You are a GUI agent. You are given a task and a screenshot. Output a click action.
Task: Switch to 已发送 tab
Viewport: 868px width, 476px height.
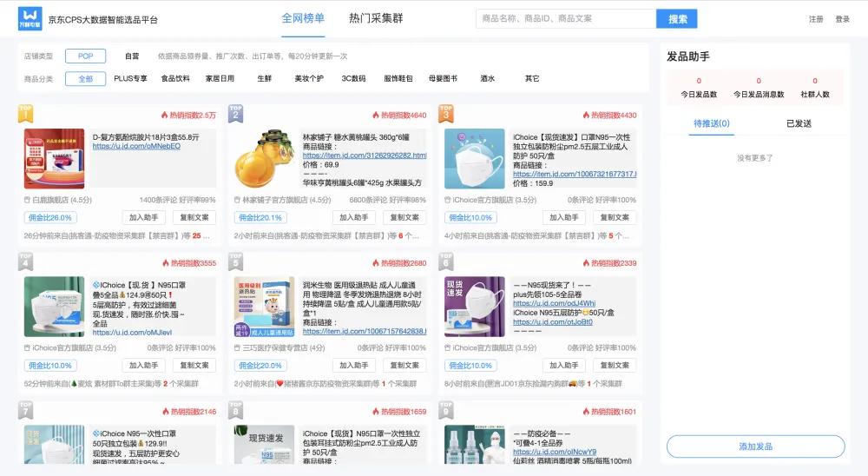[799, 123]
